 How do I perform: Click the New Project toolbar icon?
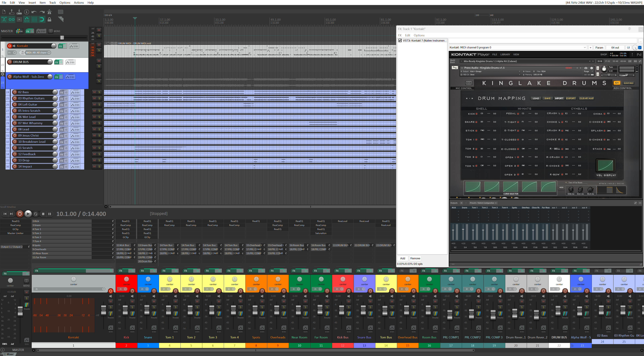click(x=4, y=12)
